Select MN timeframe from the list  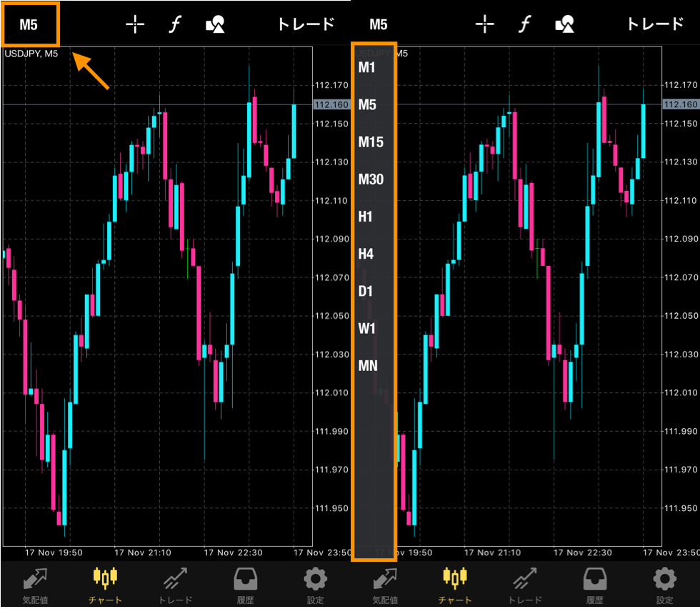(x=368, y=366)
